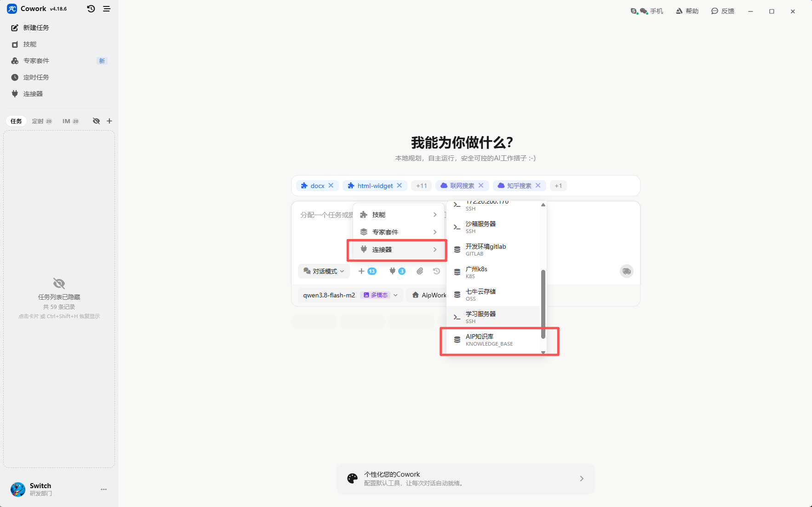812x507 pixels.
Task: Click the Cowork logo icon
Action: coord(12,9)
